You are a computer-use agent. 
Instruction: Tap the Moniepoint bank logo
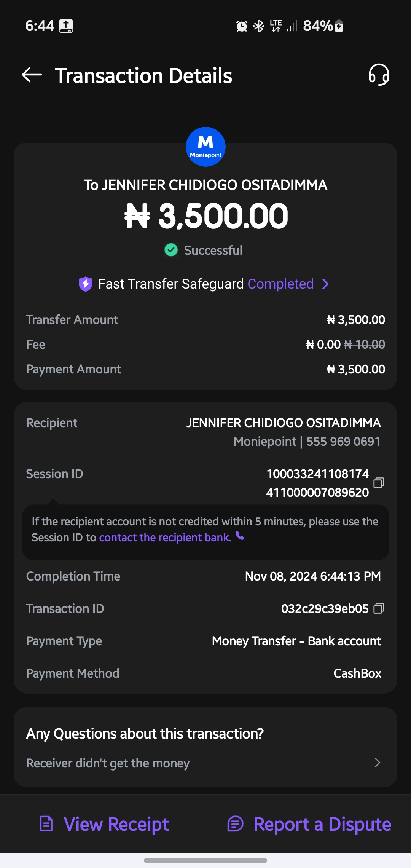[x=205, y=147]
